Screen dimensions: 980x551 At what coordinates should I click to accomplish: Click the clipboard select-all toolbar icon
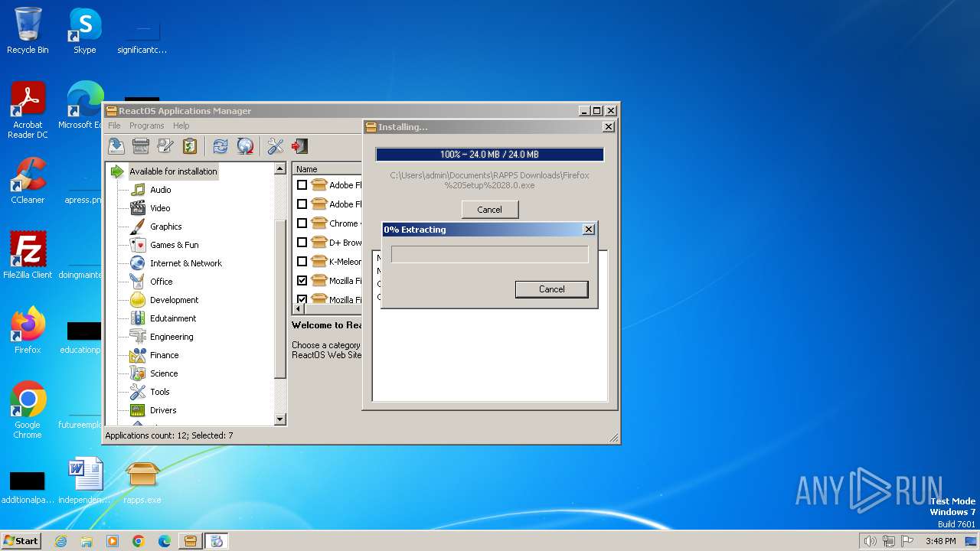(x=190, y=146)
